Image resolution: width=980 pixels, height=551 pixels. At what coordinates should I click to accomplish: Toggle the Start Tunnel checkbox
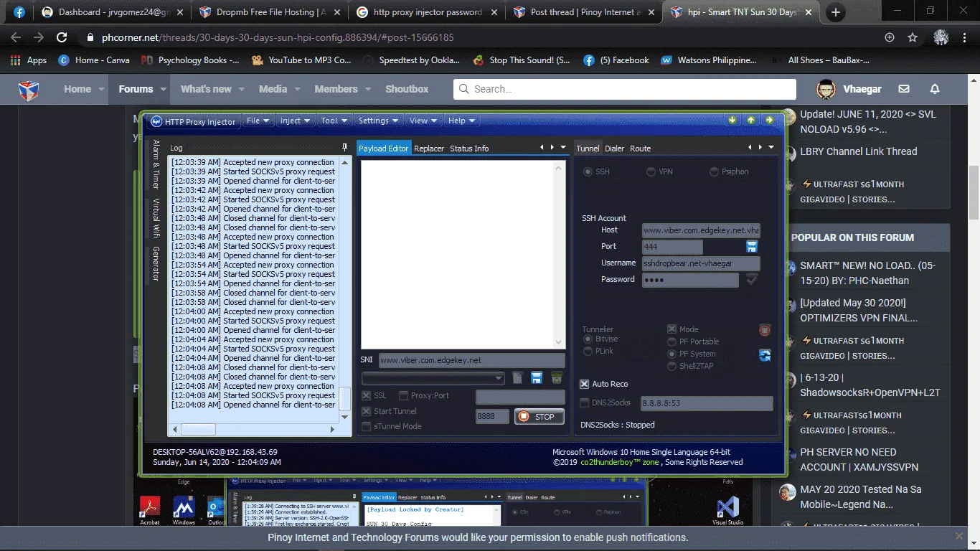coord(367,411)
